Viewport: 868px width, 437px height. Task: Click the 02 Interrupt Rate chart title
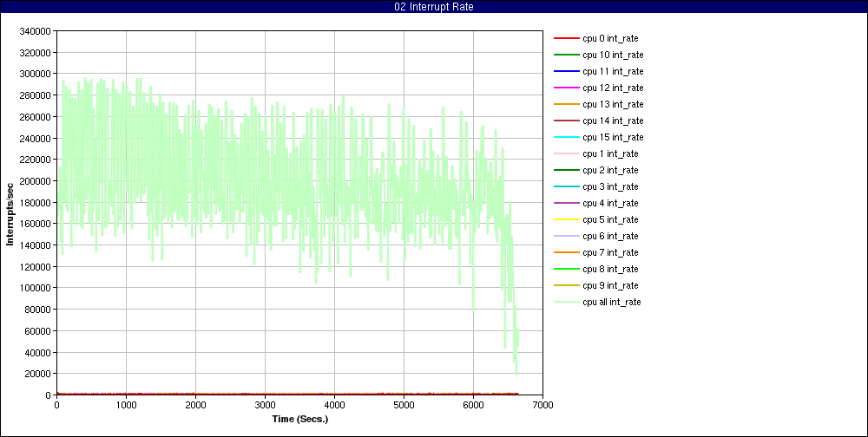(x=434, y=7)
